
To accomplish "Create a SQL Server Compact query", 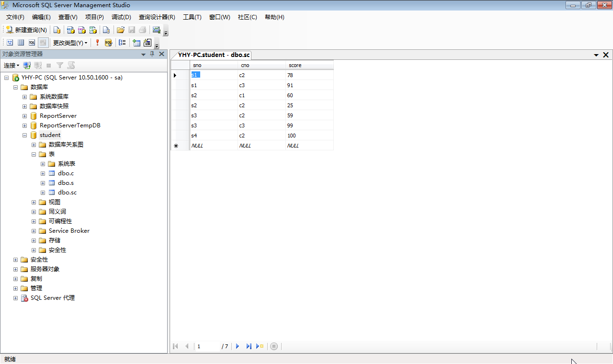I will 106,30.
